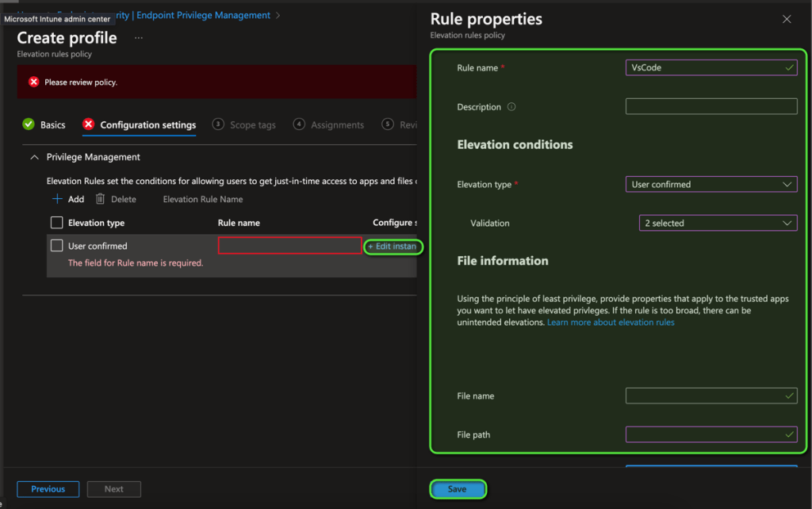Open Learn more about elevation rules link
This screenshot has height=509, width=812.
[611, 323]
